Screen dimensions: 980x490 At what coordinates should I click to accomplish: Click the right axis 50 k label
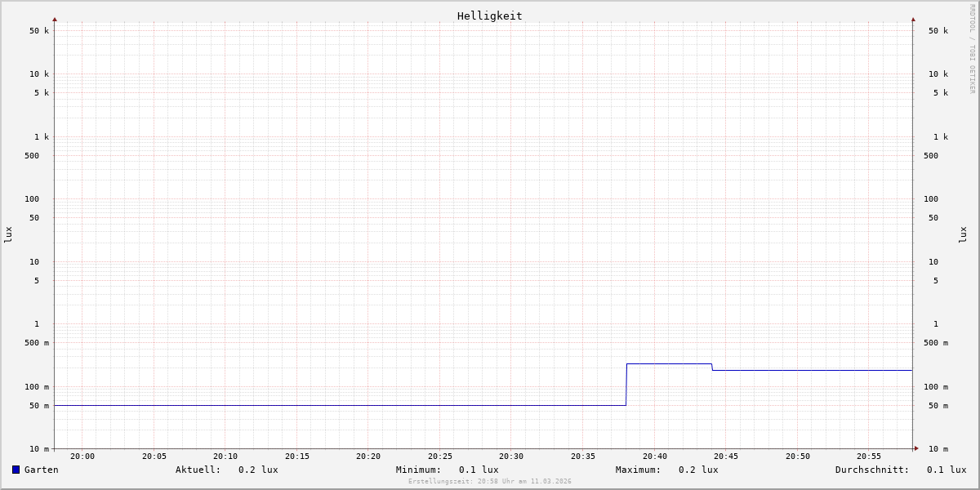click(x=938, y=31)
